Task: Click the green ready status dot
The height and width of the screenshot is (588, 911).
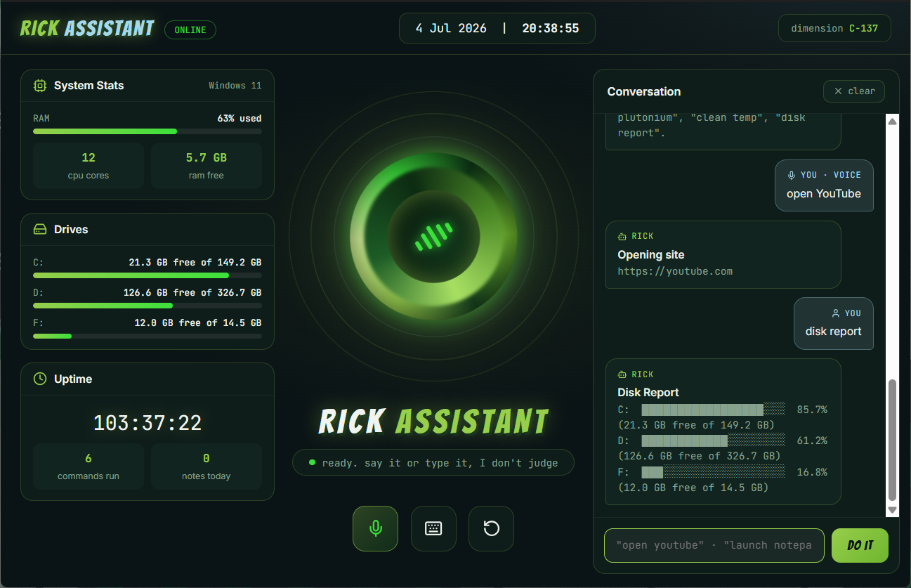Action: 312,462
